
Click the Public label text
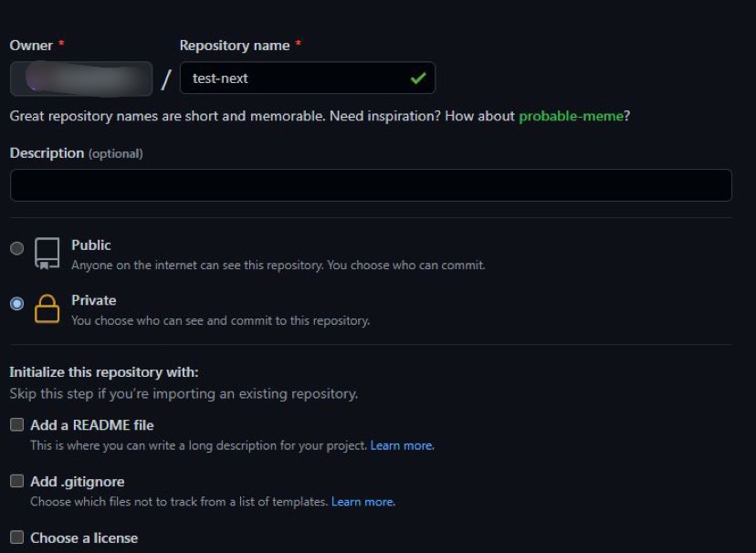tap(91, 245)
